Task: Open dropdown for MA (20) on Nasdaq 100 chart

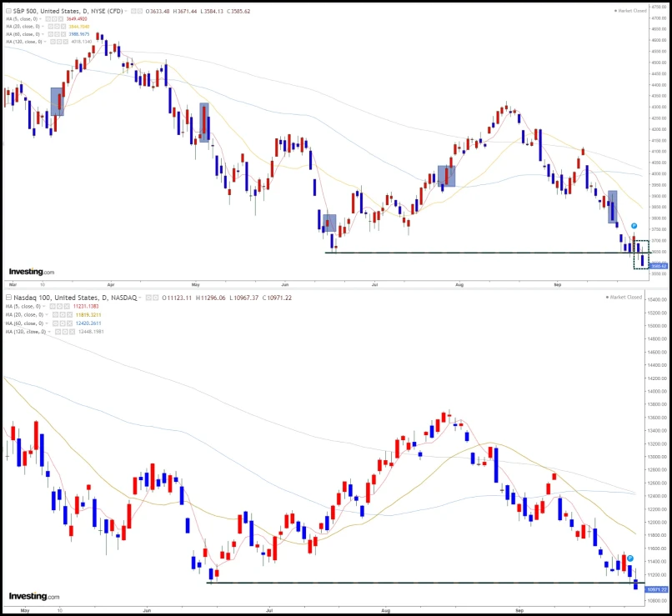Action: point(47,315)
